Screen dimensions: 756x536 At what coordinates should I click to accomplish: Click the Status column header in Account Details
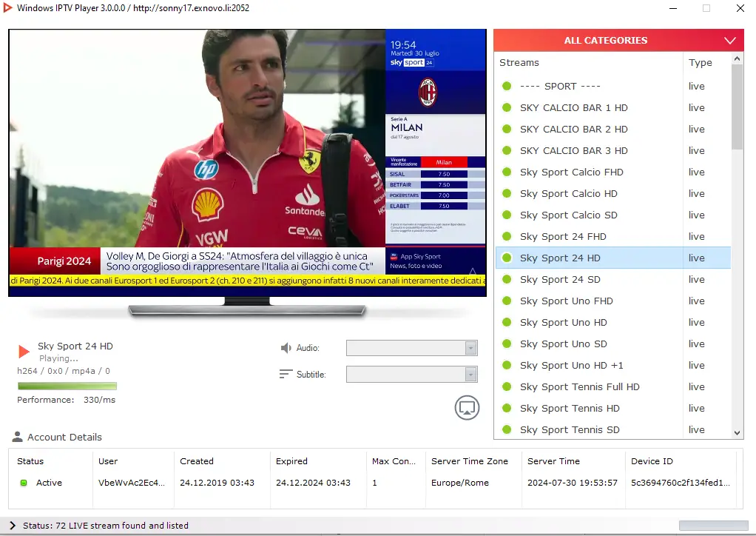coord(30,461)
